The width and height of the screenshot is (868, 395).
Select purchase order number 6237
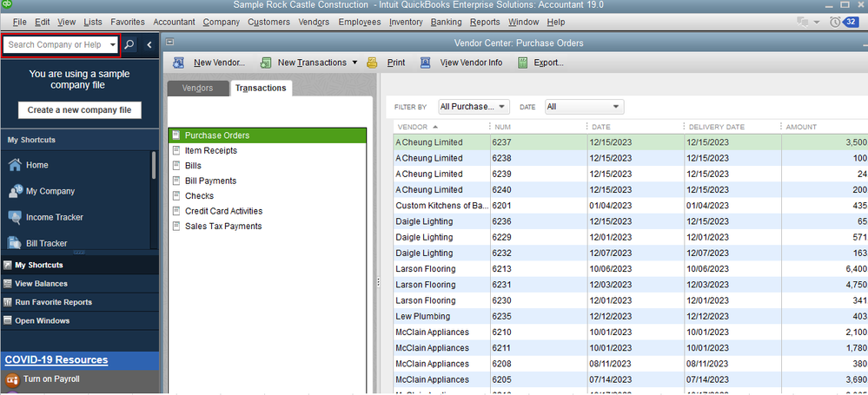503,142
